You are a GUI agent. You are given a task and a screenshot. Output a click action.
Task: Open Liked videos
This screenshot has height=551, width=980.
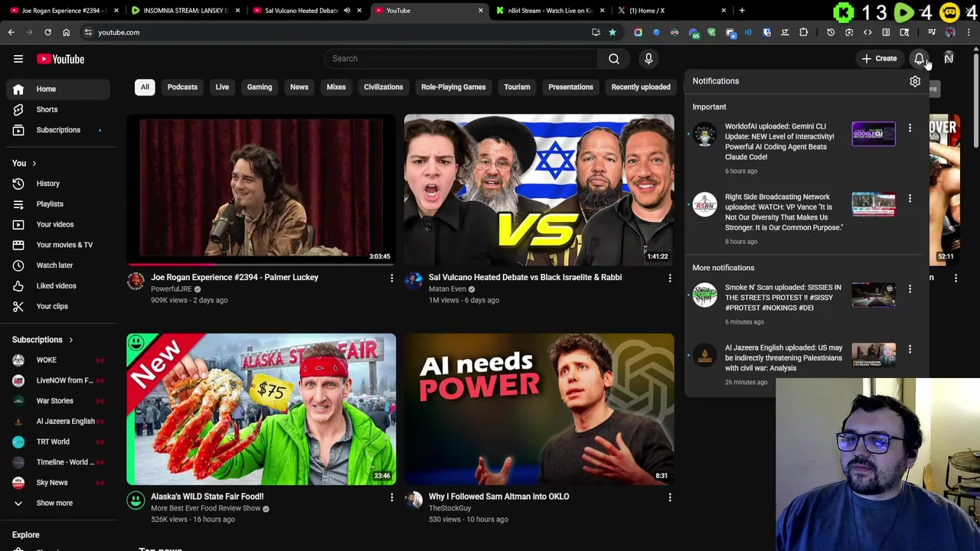[x=58, y=285]
